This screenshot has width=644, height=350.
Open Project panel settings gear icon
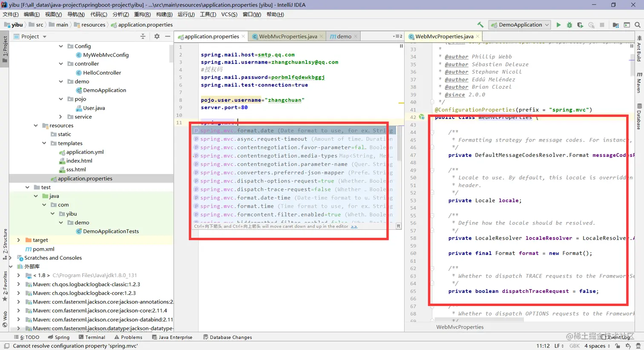click(x=157, y=36)
